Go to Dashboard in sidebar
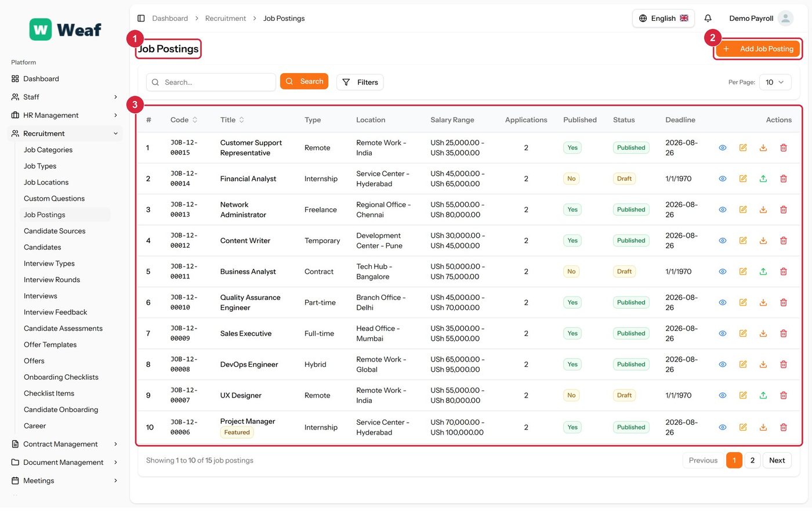Viewport: 812px width, 513px height. tap(65, 79)
